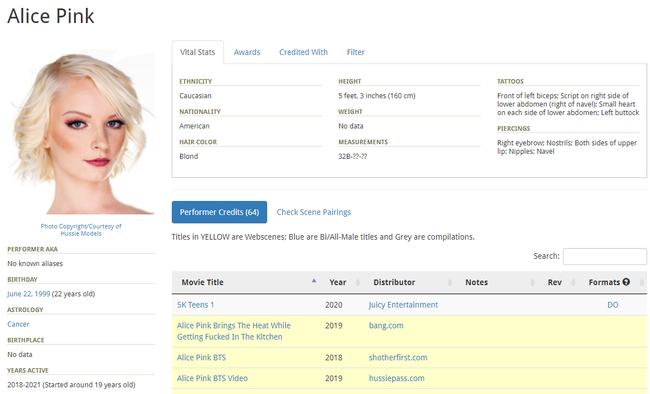Select the Filter tab
The height and width of the screenshot is (394, 650).
(356, 52)
